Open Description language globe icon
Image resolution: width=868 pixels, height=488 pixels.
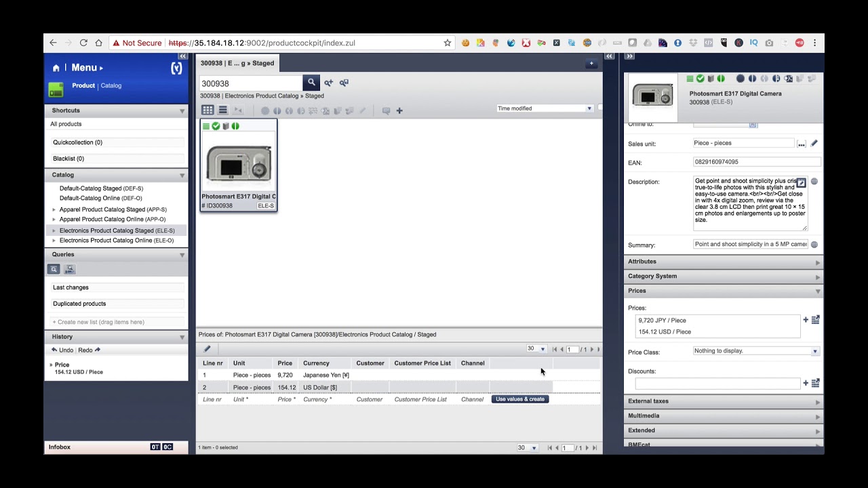tap(814, 182)
